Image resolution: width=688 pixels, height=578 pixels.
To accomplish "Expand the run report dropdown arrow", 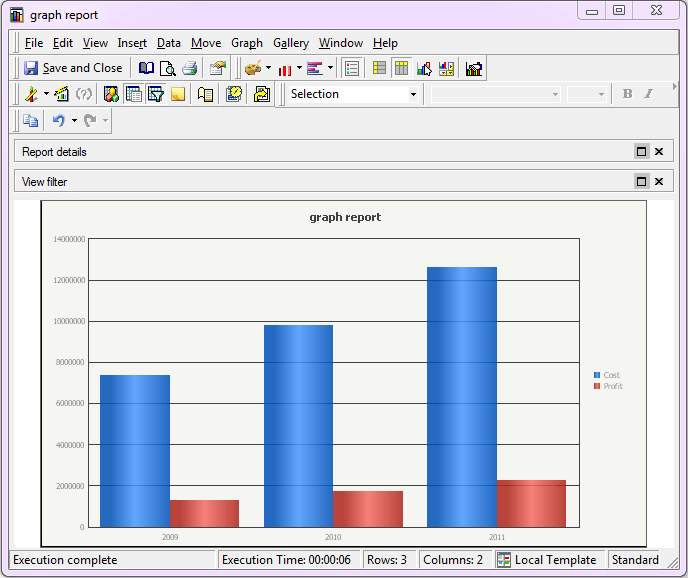I will (x=46, y=94).
